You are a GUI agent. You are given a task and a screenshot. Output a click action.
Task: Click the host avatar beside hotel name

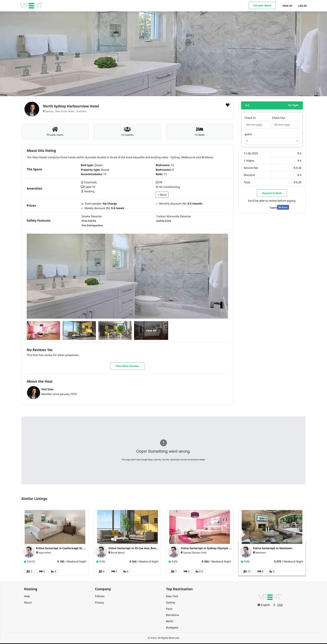coord(32,109)
